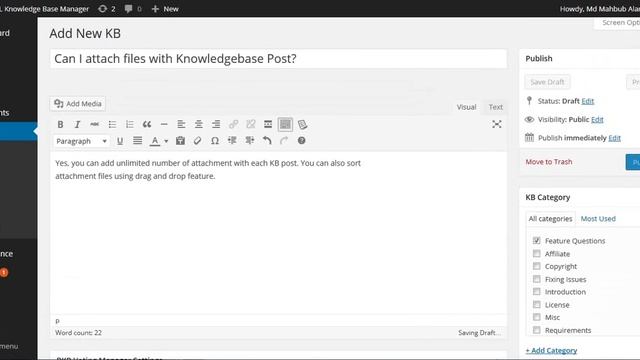
Task: Toggle the toolbar kitchen sink
Action: click(x=285, y=124)
